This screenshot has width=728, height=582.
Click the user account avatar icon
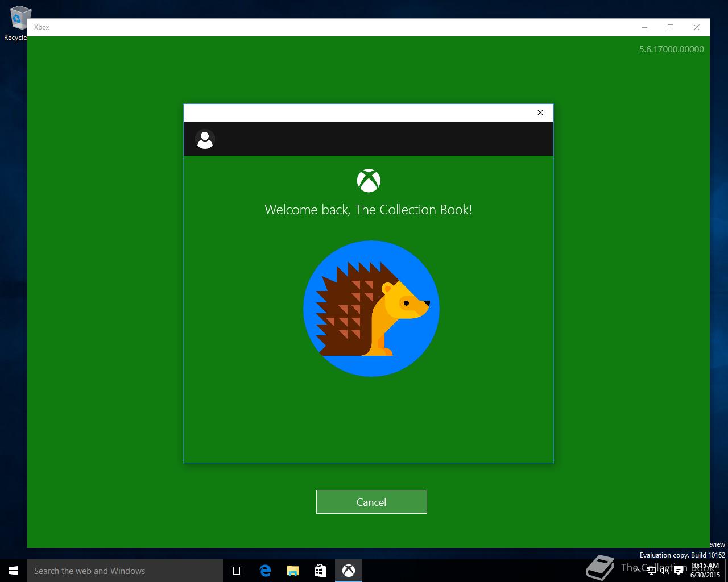(x=205, y=139)
